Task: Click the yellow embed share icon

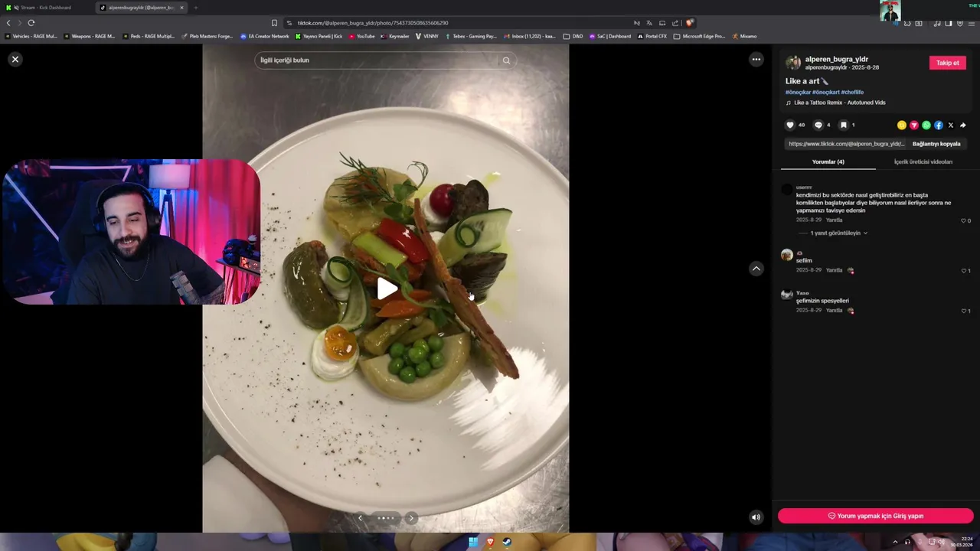Action: (902, 126)
